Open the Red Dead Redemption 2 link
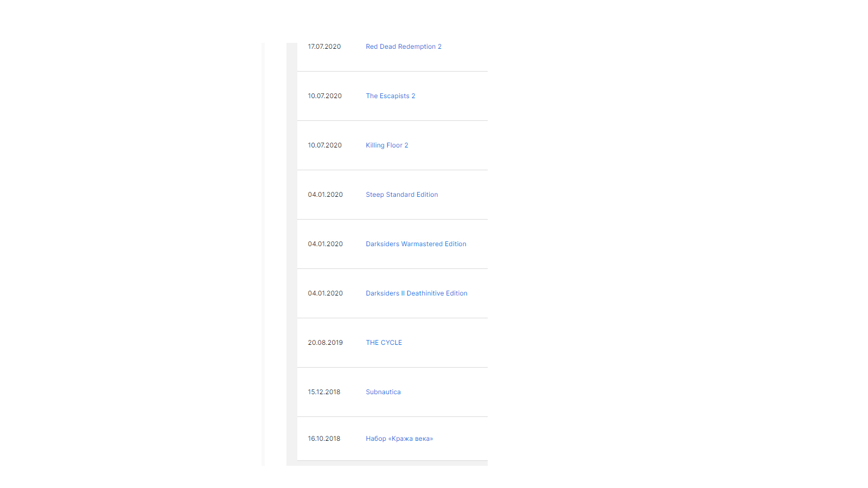The image size is (868, 488). pyautogui.click(x=404, y=47)
